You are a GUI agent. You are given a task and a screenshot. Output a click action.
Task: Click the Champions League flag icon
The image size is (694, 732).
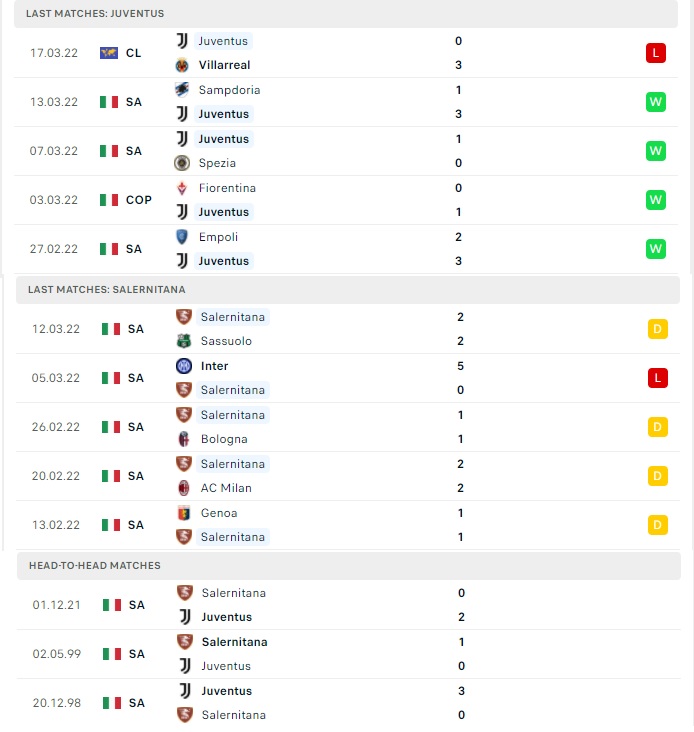tap(109, 53)
